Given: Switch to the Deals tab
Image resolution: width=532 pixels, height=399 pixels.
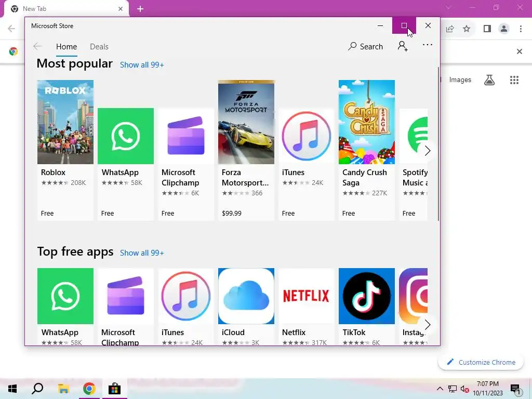Looking at the screenshot, I should [x=99, y=47].
